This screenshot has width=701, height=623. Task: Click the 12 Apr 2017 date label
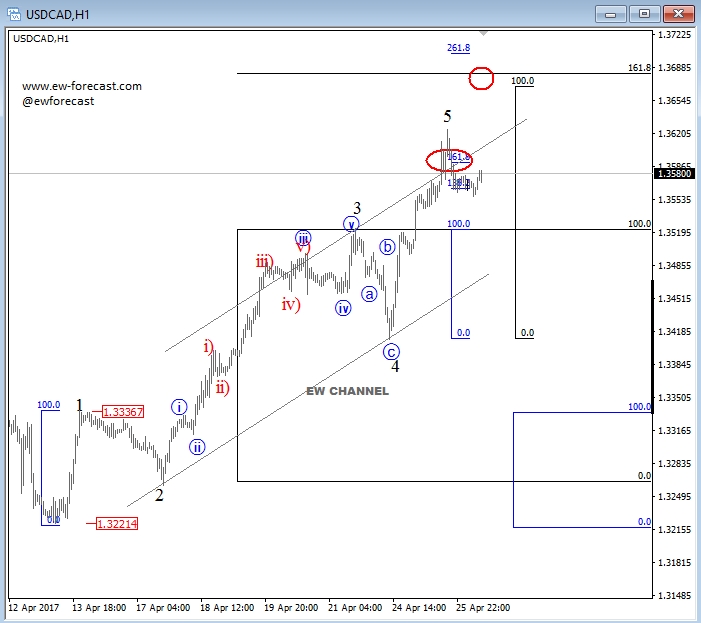coord(34,608)
